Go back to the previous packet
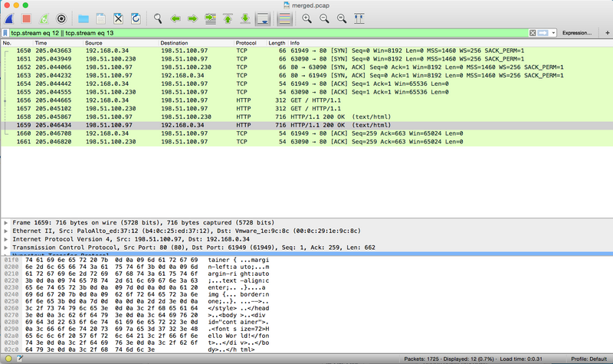Viewport: 613px width, 364px height. (x=175, y=18)
